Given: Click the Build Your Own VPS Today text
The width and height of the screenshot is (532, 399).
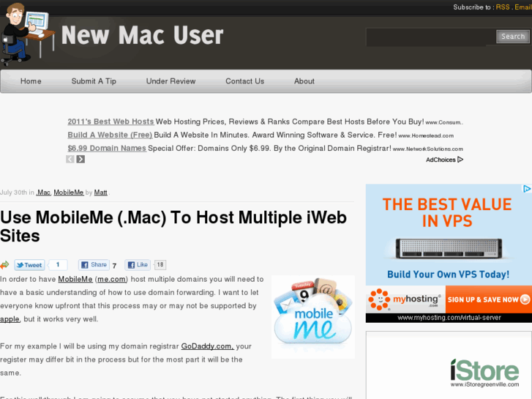Looking at the screenshot, I should coord(448,275).
